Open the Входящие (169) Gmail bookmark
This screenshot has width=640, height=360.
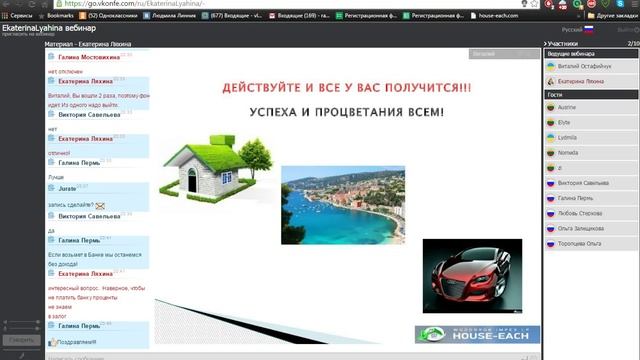299,16
